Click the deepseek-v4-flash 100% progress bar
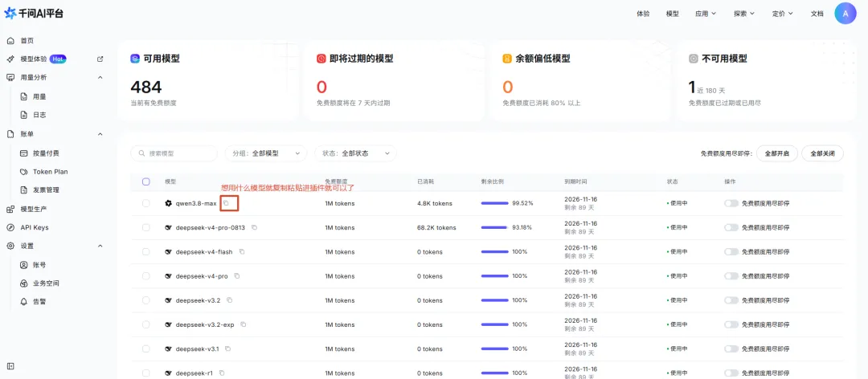 (x=495, y=252)
